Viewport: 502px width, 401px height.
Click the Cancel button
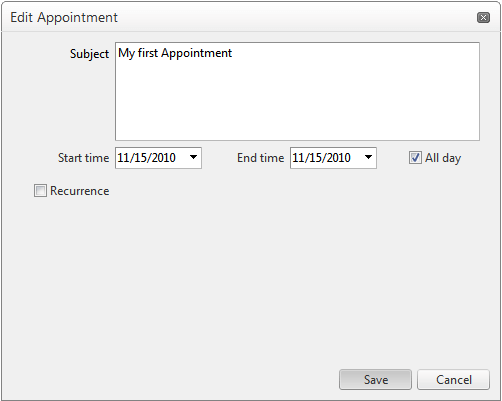tap(453, 379)
